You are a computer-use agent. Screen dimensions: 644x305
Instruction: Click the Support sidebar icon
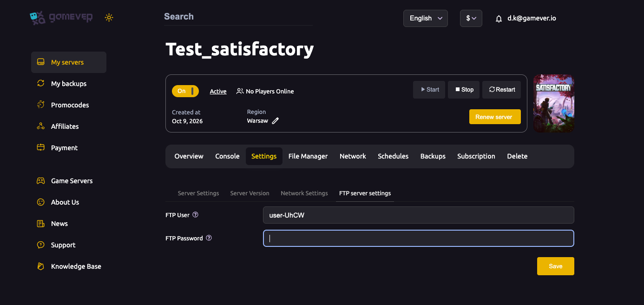(x=41, y=245)
